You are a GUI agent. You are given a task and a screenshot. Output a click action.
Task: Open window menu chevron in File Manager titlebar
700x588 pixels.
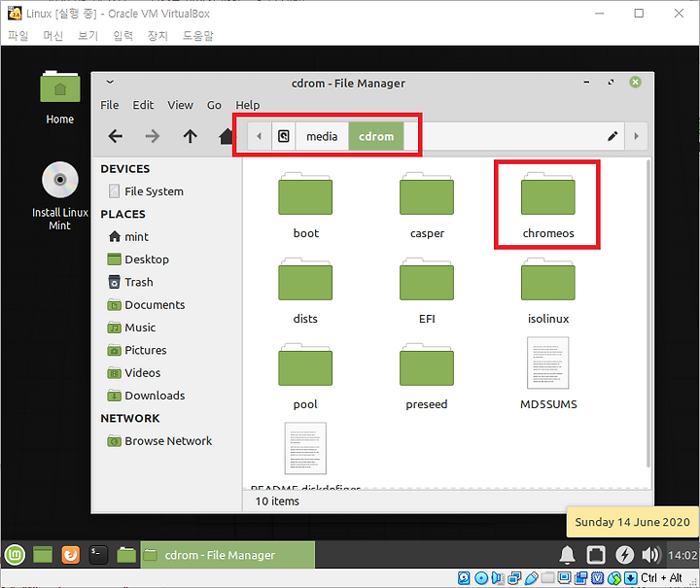pos(110,82)
